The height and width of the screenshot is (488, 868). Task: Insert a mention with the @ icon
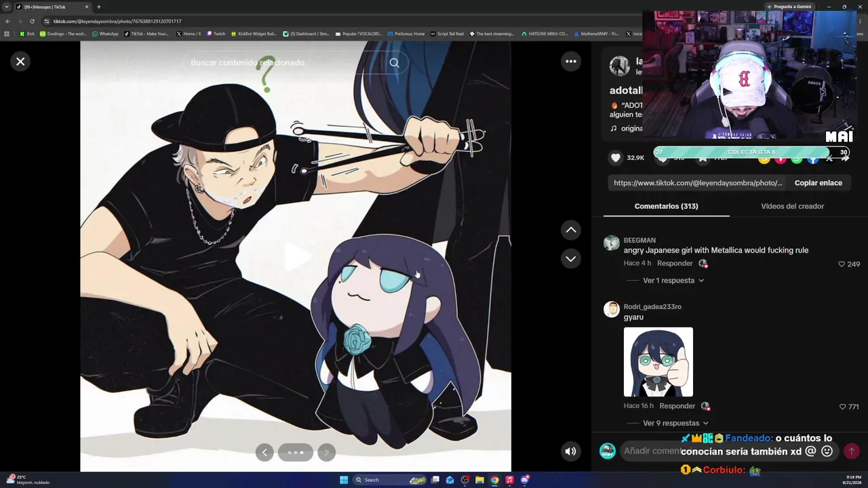click(810, 451)
